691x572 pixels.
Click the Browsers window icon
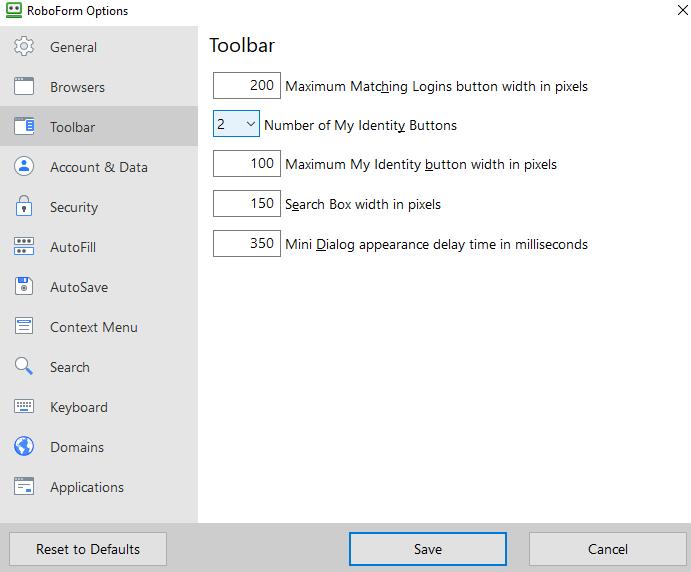coord(24,87)
